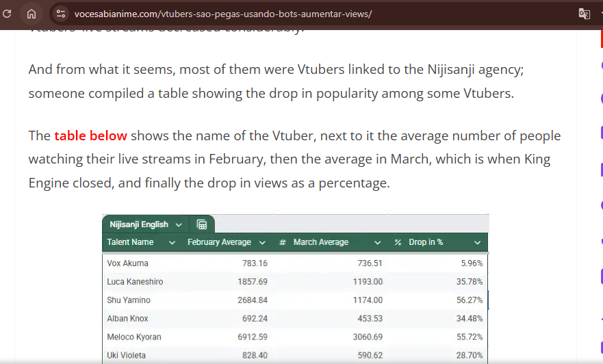Click the 736.51 March value
This screenshot has width=603, height=364.
coord(370,263)
